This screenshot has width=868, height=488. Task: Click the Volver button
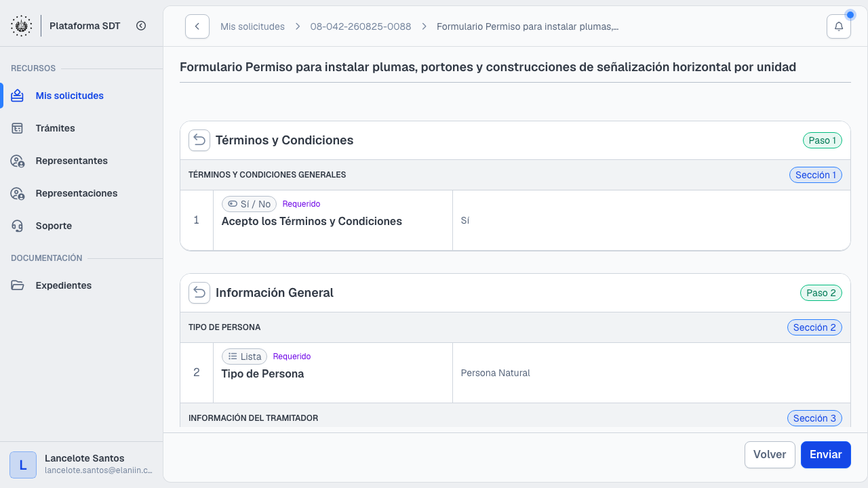click(770, 455)
